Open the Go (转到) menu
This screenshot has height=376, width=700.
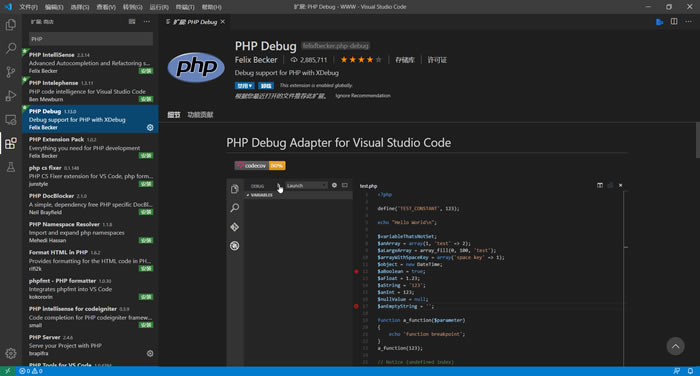point(133,7)
